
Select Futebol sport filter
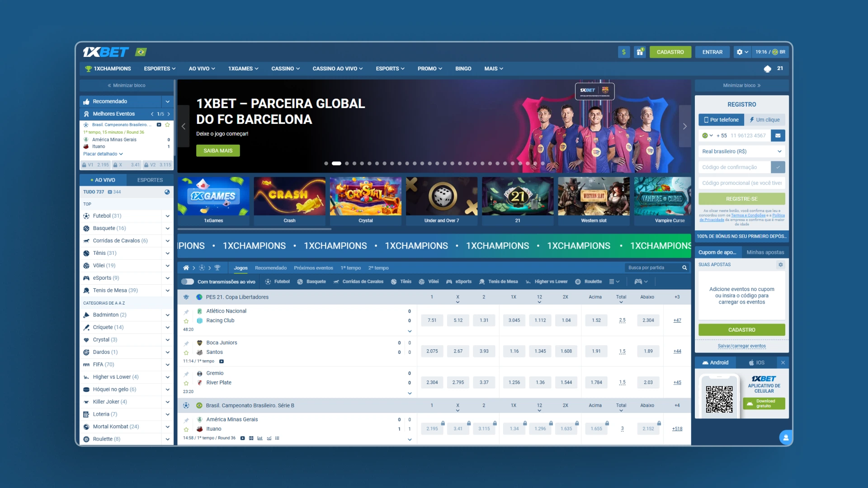tap(277, 282)
